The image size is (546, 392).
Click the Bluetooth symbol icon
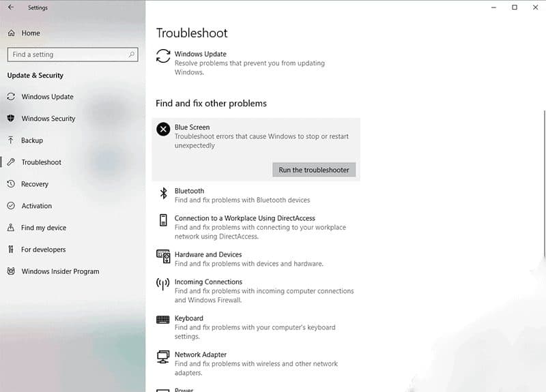pyautogui.click(x=163, y=193)
